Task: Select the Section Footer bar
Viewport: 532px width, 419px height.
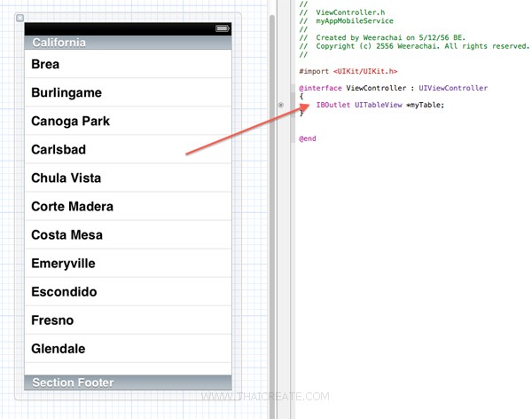Action: click(x=129, y=383)
